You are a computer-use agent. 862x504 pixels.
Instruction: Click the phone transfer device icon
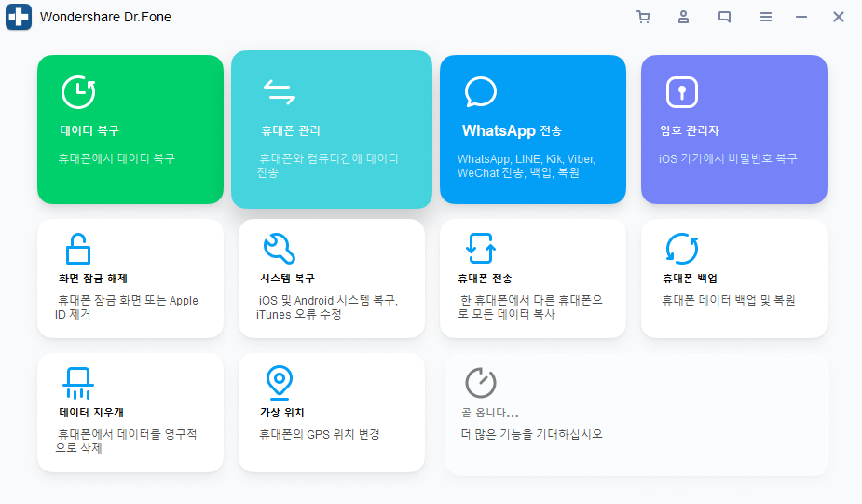point(481,249)
